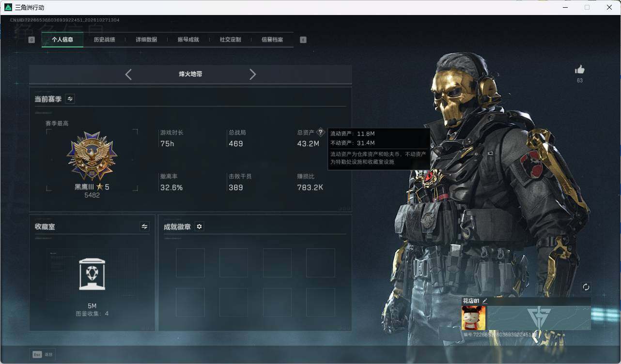
Task: Click the collection room display case icon
Action: pos(92,274)
